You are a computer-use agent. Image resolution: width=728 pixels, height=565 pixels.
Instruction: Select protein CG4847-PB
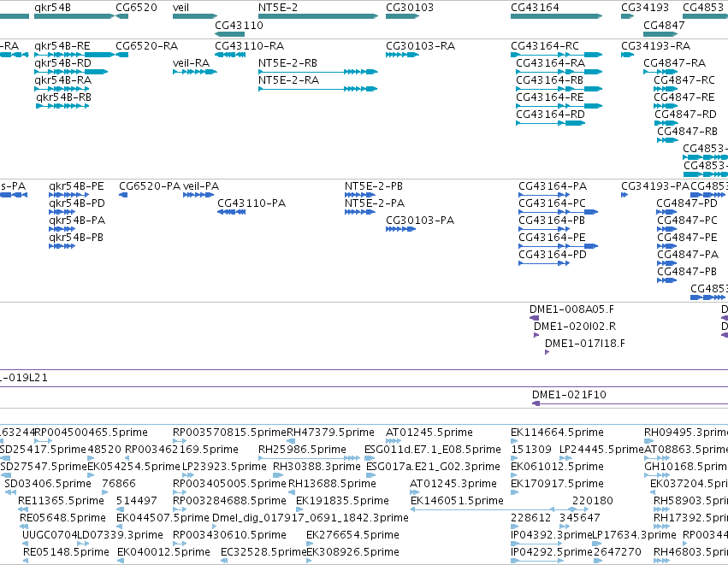(x=687, y=272)
